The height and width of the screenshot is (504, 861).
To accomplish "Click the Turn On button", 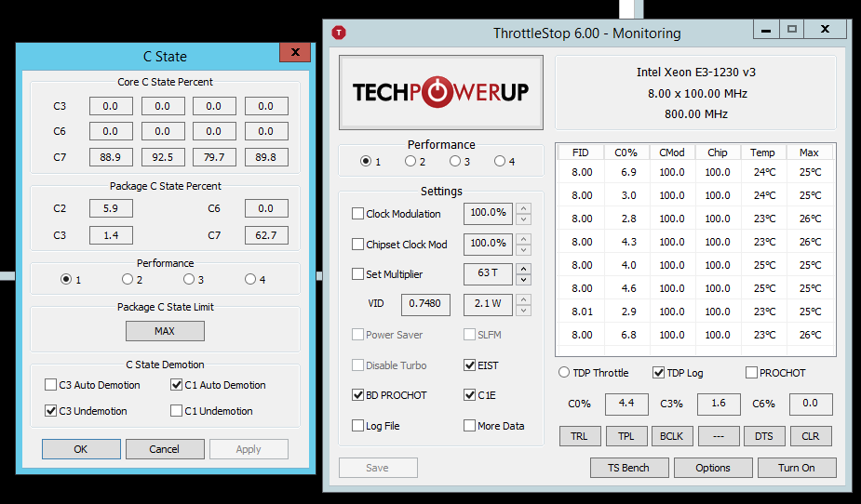I will click(797, 468).
